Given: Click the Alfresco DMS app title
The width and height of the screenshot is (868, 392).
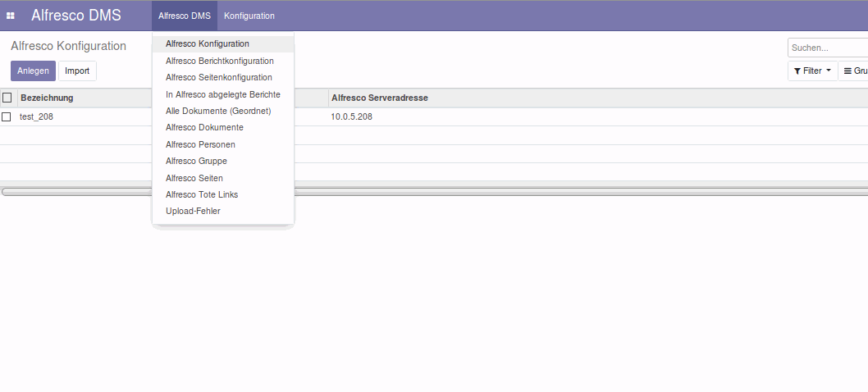Looking at the screenshot, I should [x=75, y=16].
